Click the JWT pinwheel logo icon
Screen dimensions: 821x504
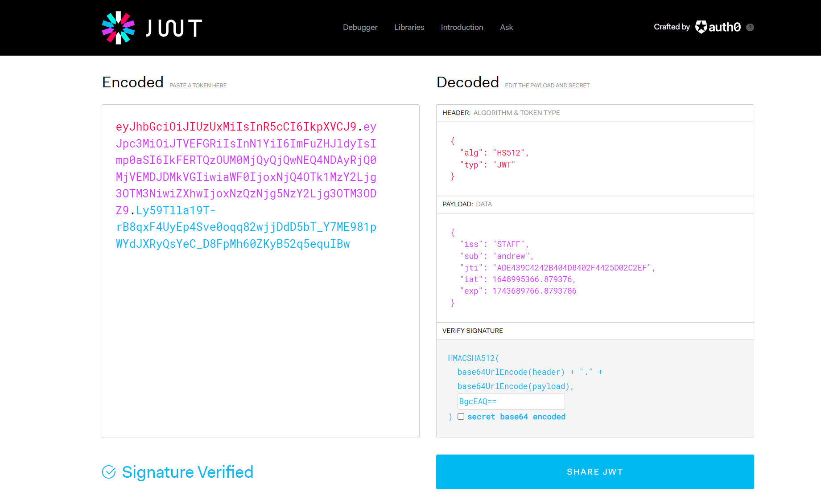point(118,28)
